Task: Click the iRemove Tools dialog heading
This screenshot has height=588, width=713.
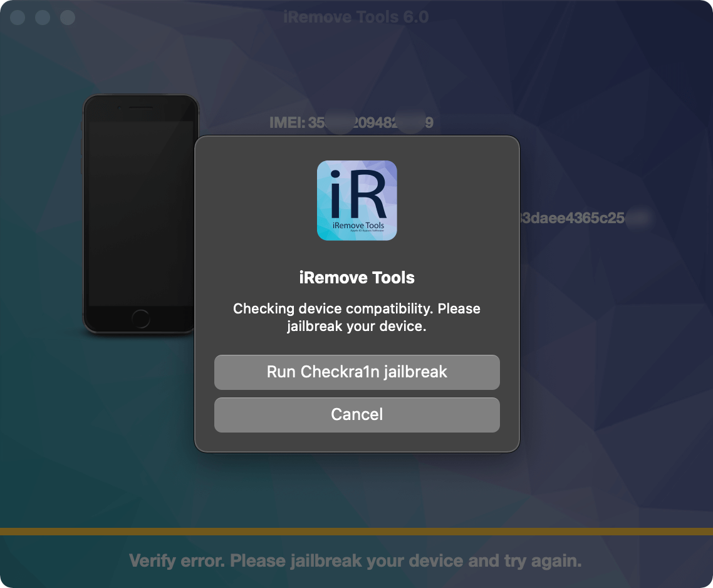Action: (357, 277)
